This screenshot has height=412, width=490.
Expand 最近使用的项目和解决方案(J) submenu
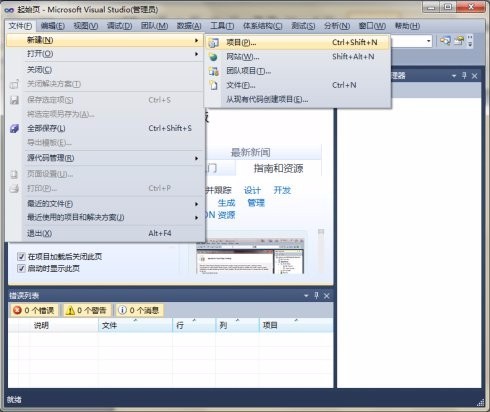point(105,217)
